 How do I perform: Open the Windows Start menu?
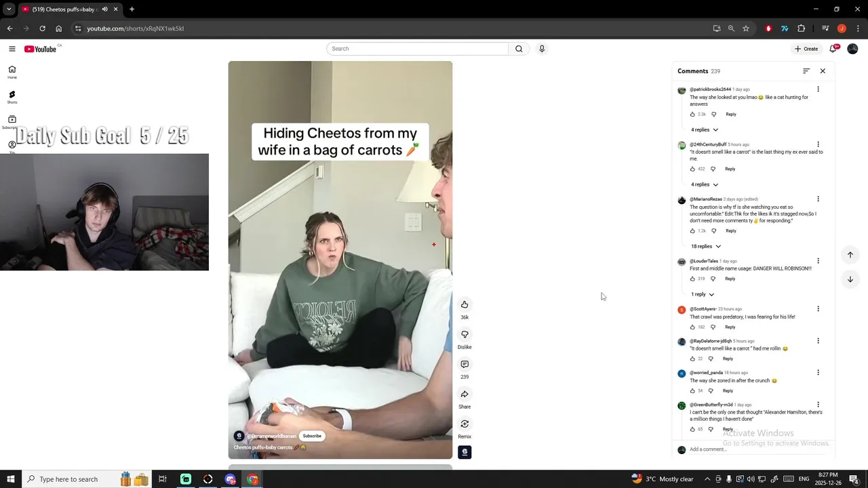click(x=10, y=479)
